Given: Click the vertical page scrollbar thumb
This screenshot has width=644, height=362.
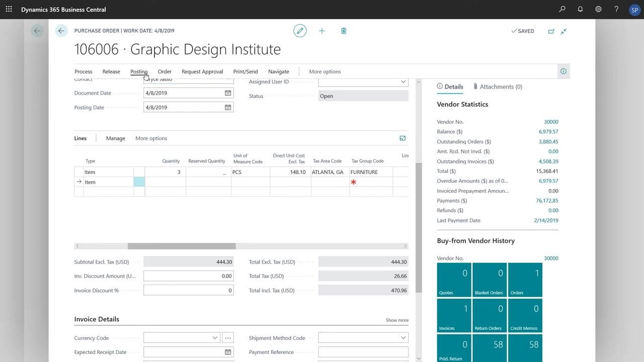Looking at the screenshot, I should tap(419, 228).
